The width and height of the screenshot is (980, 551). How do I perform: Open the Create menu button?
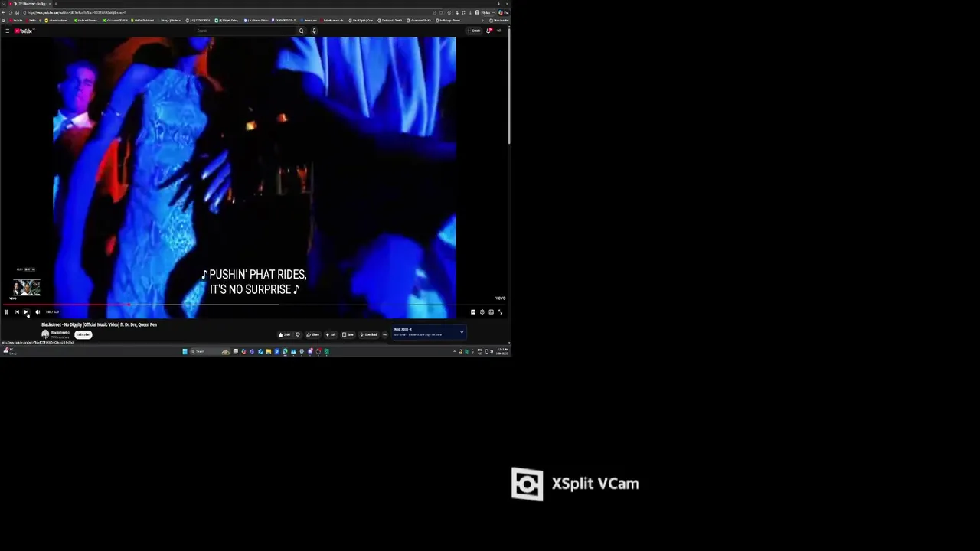[474, 31]
